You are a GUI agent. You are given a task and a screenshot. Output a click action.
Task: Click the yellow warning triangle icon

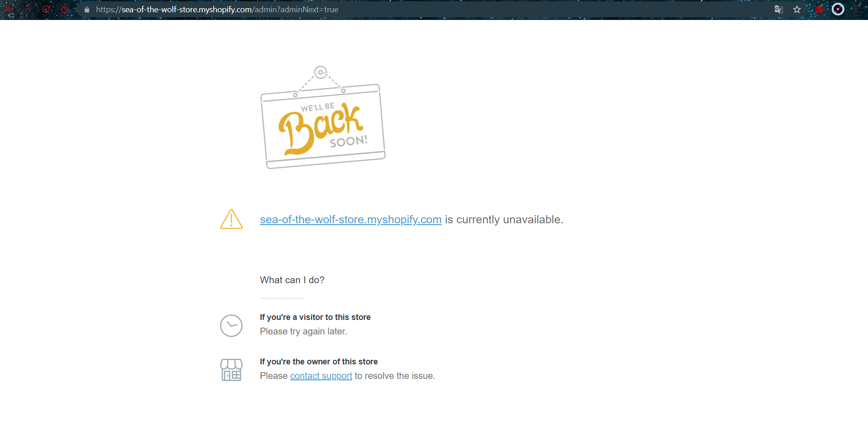pyautogui.click(x=231, y=219)
